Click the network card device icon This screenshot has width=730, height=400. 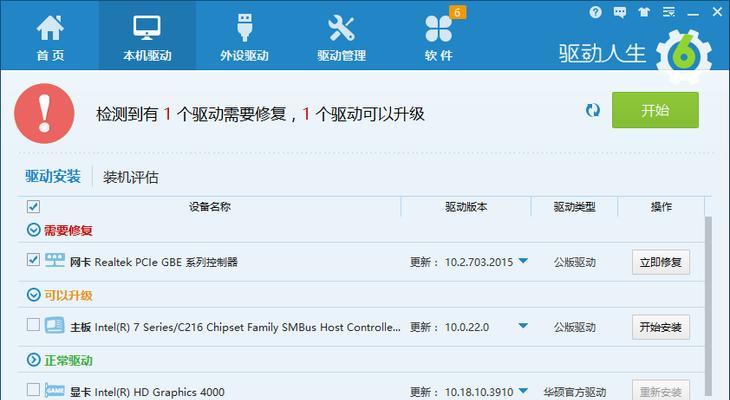(x=54, y=260)
